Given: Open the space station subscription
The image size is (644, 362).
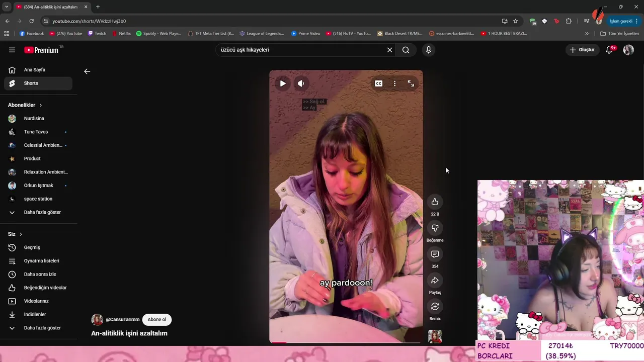Looking at the screenshot, I should click(x=38, y=199).
